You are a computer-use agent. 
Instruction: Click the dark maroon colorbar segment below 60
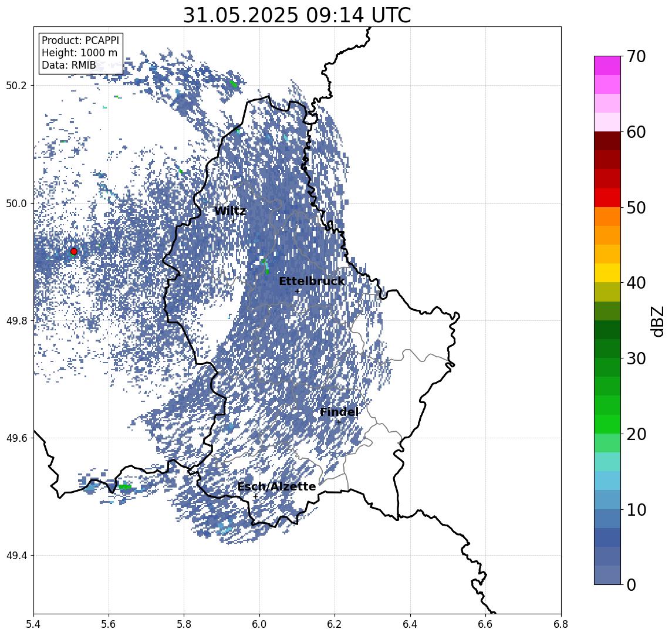point(607,141)
